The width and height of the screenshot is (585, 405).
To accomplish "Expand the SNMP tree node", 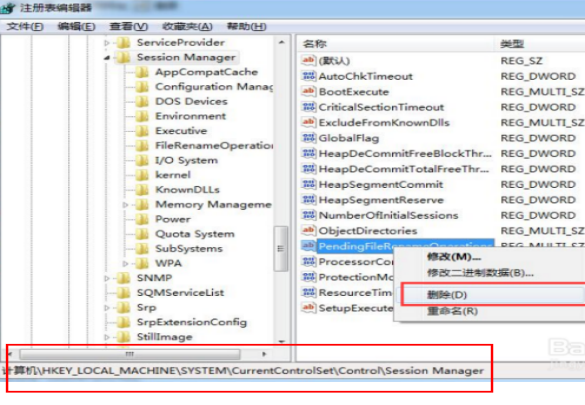I will point(107,278).
